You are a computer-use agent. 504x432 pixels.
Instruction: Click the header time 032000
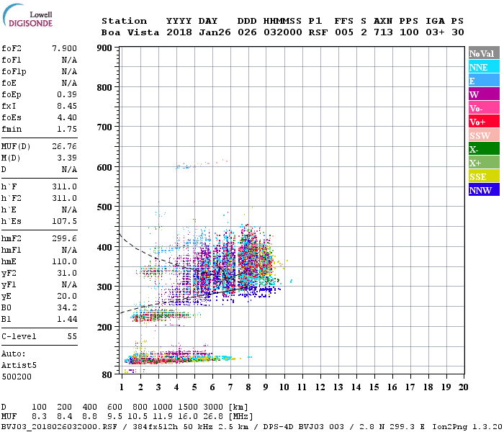point(283,32)
